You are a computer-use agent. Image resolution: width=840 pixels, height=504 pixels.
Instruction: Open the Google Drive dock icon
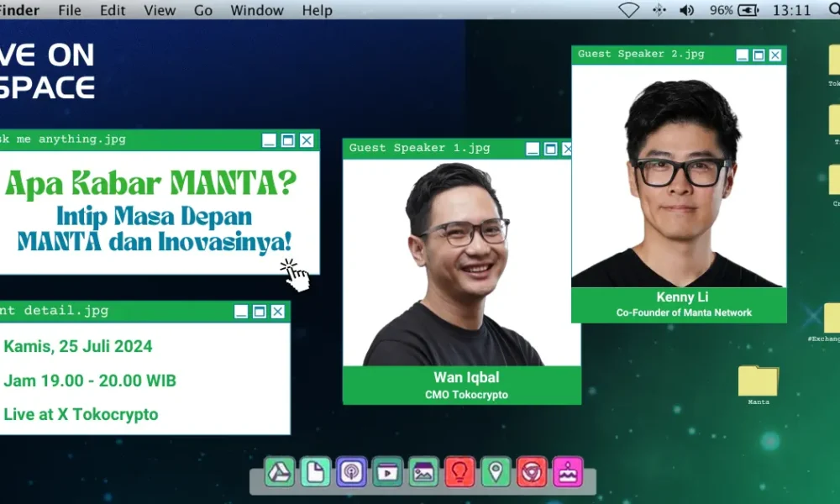point(279,472)
